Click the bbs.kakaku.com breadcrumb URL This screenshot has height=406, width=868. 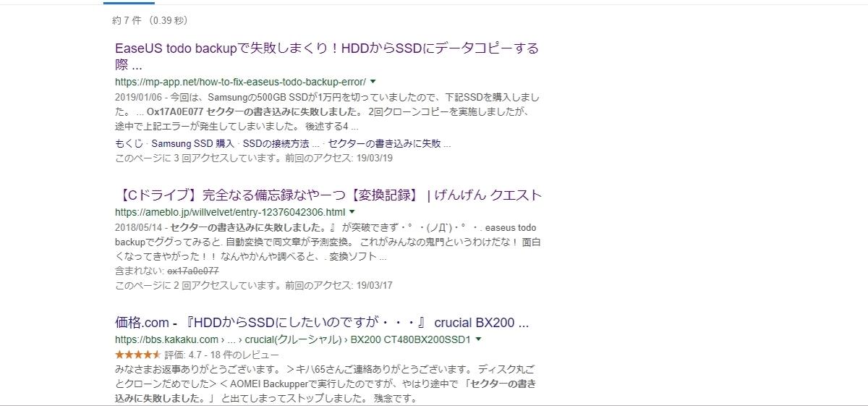click(x=293, y=339)
